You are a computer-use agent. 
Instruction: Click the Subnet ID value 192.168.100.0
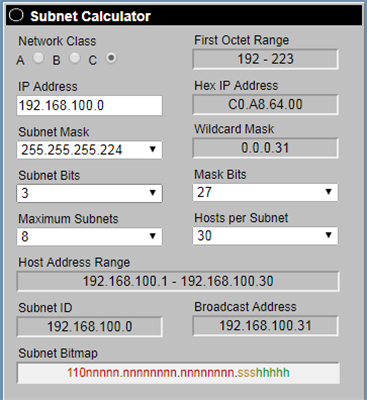tap(90, 327)
